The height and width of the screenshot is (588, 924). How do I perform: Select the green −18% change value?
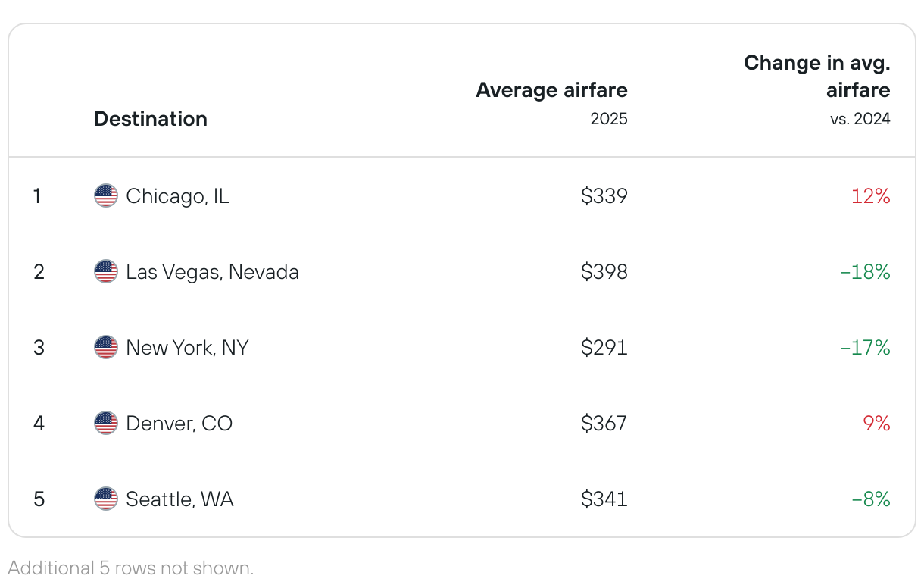(x=866, y=271)
